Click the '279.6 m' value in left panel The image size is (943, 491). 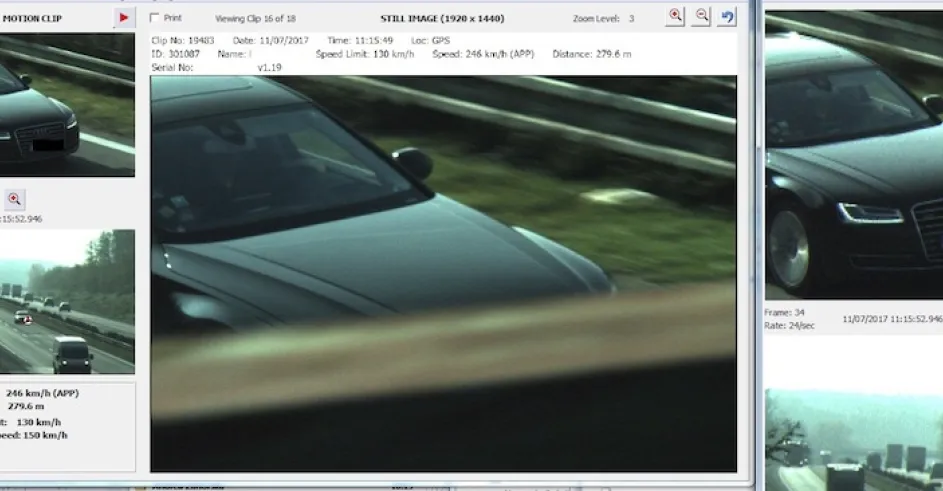coord(26,406)
